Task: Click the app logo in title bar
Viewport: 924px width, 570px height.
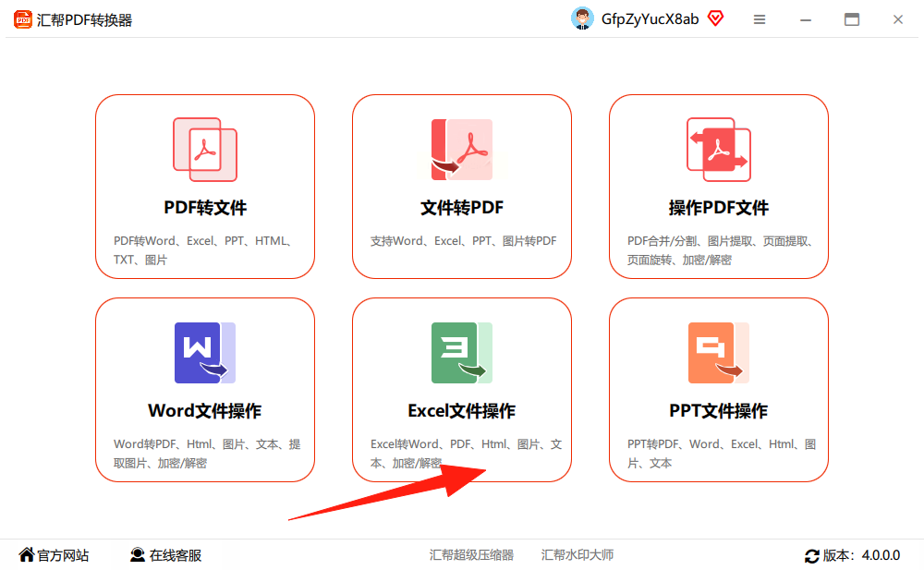Action: (23, 19)
